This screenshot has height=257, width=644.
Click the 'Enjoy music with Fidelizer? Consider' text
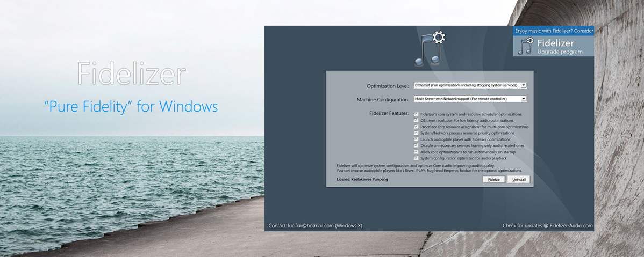point(554,31)
